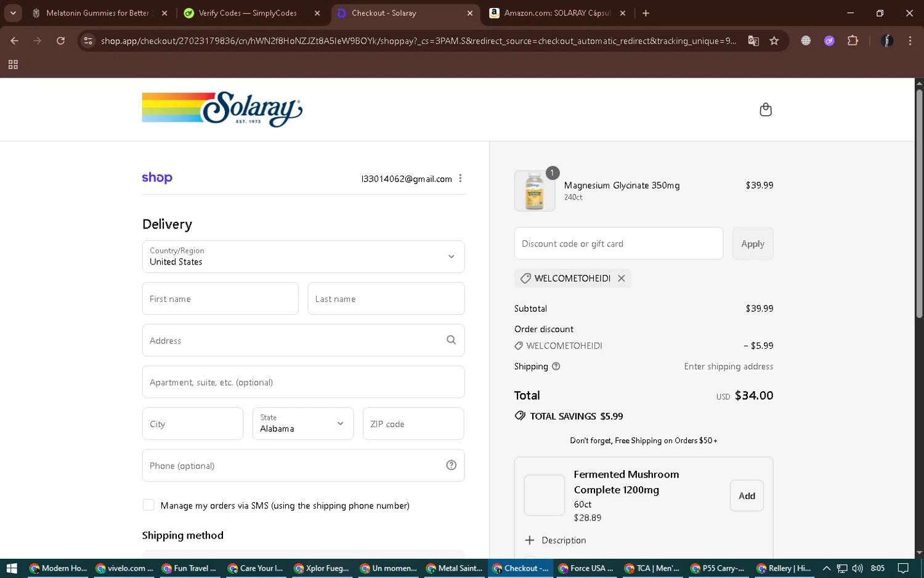Open Chrome three-dot menu
924x578 pixels.
pyautogui.click(x=910, y=41)
